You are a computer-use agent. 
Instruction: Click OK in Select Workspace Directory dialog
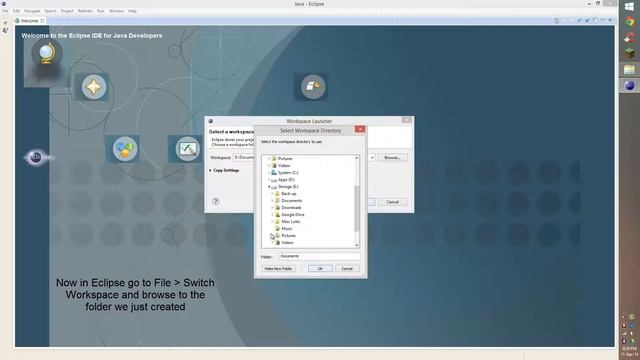(320, 269)
